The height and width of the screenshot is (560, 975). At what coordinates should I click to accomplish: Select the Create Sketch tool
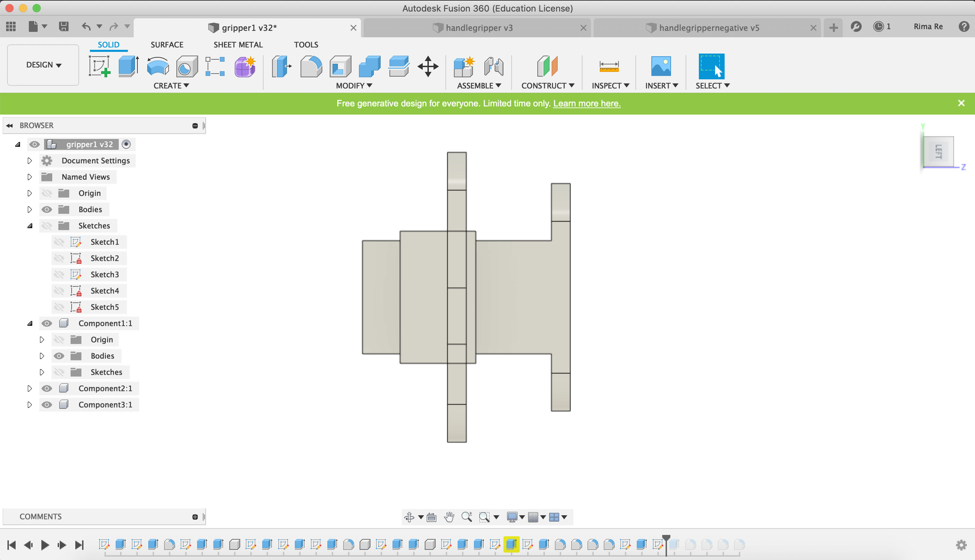tap(100, 66)
